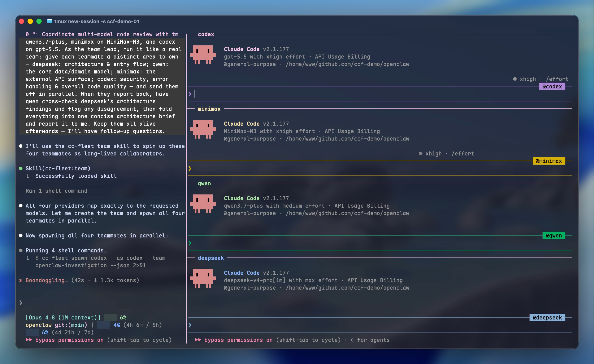Screen dimensions: 594x364
Task: Click the green prompt chevron in qwen pane
Action: tap(190, 243)
